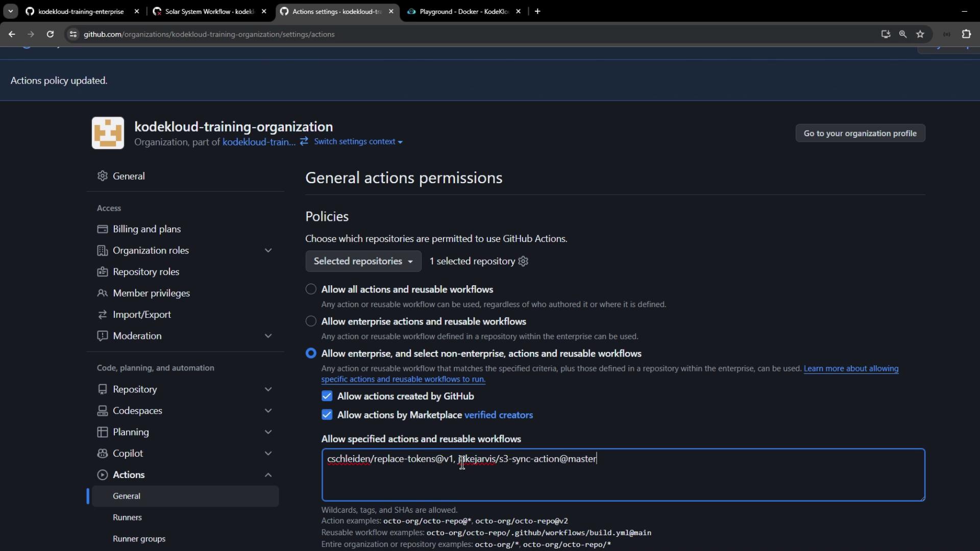Open the Selected repositories dropdown
Screen dimensions: 980x551
pyautogui.click(x=363, y=261)
